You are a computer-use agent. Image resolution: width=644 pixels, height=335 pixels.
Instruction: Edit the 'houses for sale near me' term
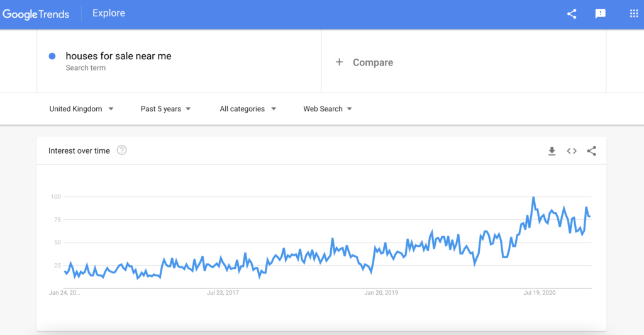click(118, 56)
